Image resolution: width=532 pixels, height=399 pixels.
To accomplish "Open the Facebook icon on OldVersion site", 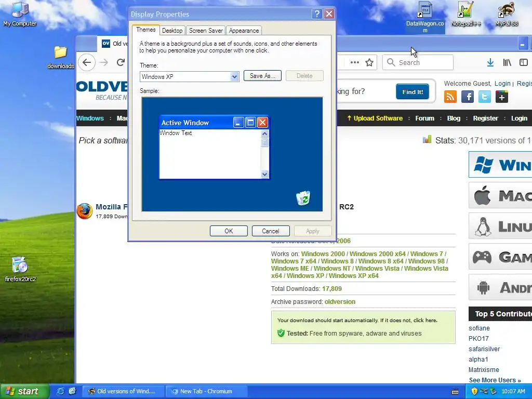I will (x=467, y=97).
